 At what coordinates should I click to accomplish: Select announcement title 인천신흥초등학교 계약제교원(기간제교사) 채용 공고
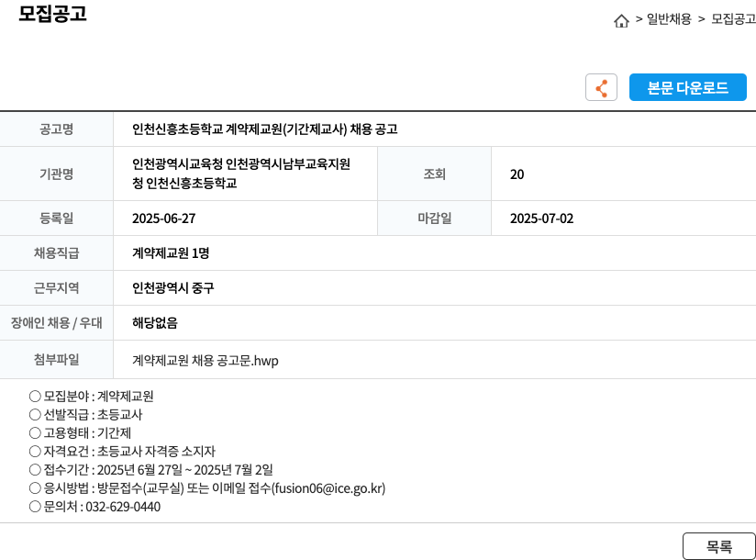[265, 129]
